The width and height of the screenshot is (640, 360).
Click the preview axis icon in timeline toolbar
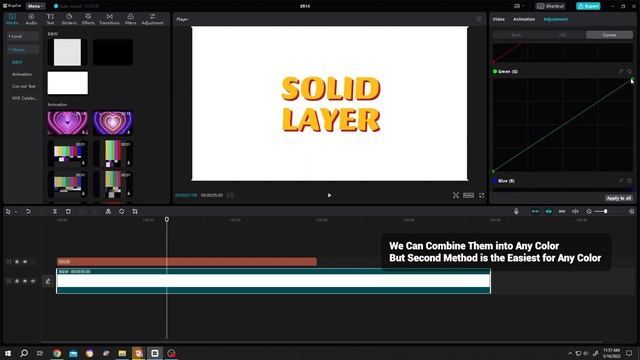[x=576, y=211]
